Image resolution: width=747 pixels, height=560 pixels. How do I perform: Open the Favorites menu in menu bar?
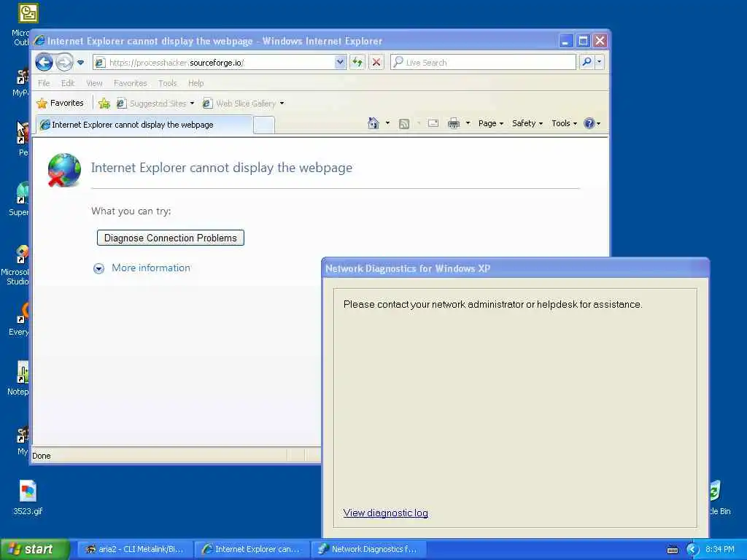point(130,83)
